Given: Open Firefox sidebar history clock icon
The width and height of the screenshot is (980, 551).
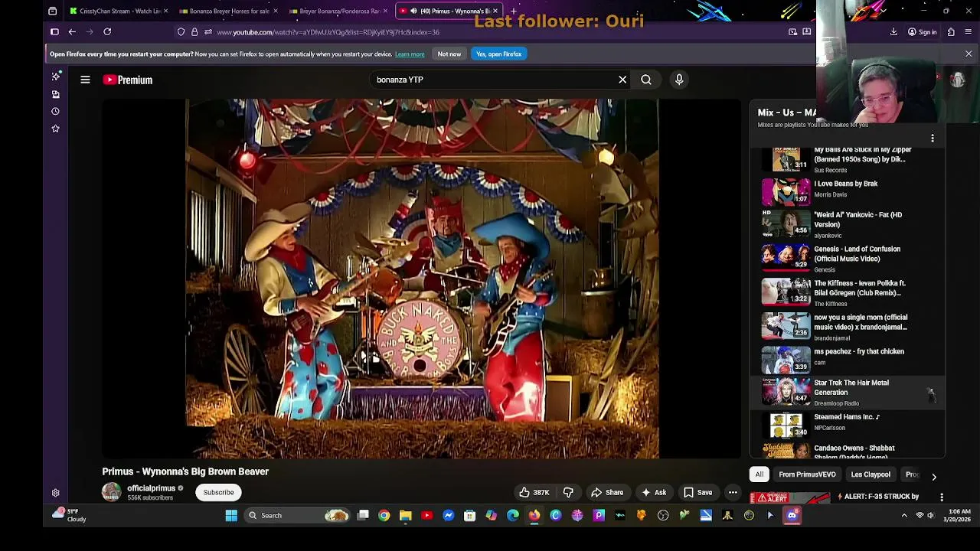Looking at the screenshot, I should coord(55,111).
